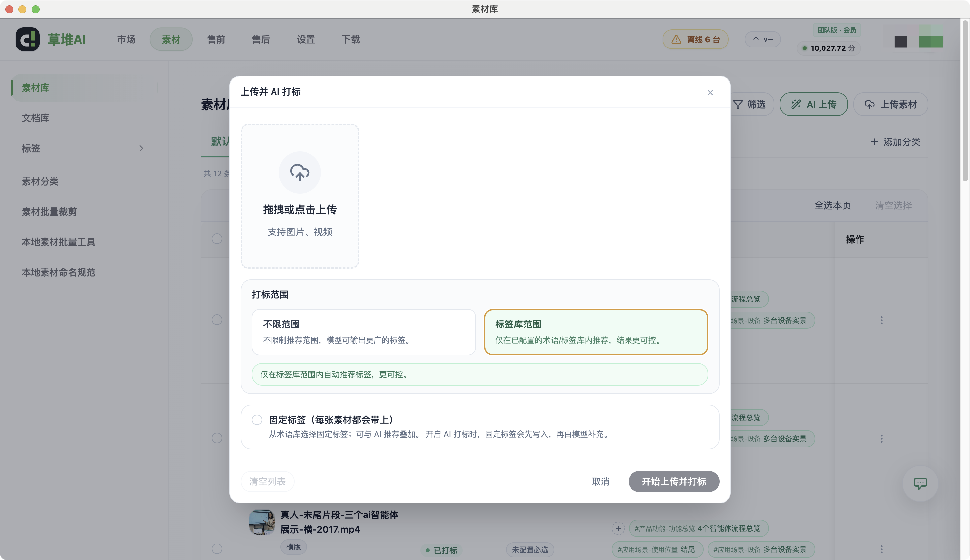Click the 离线 6 台 warning badge
The width and height of the screenshot is (970, 560).
click(695, 39)
